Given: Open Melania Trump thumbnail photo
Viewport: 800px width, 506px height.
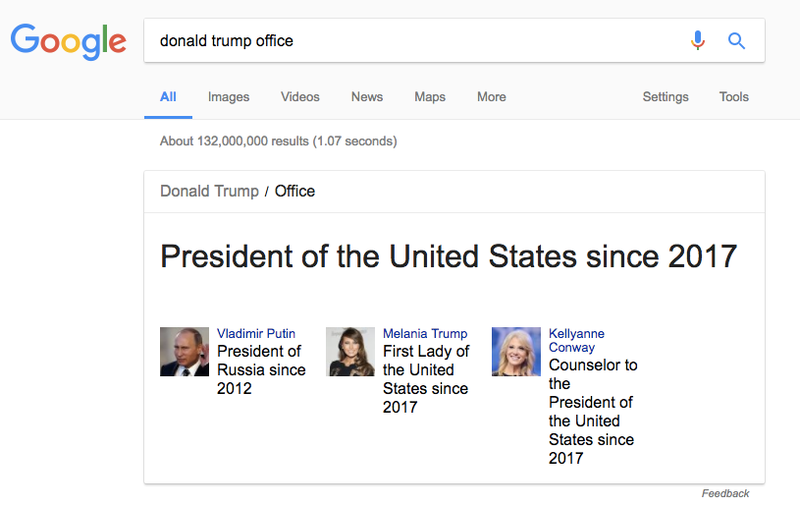Looking at the screenshot, I should point(350,351).
